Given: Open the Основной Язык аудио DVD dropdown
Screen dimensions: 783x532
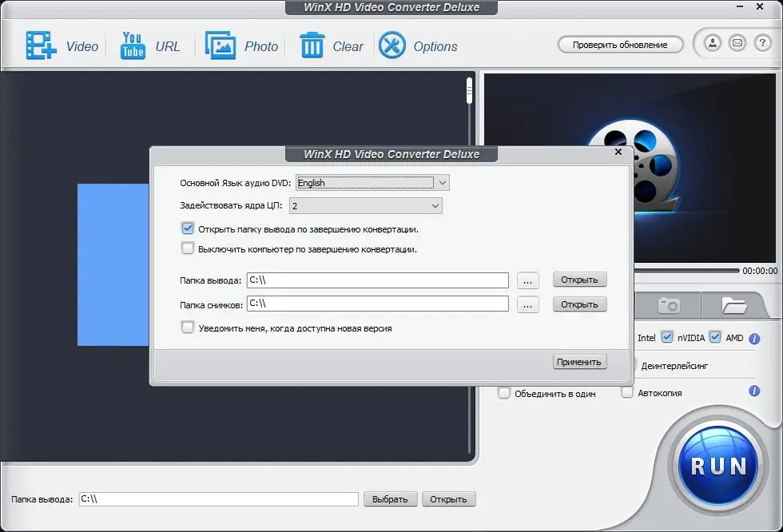Looking at the screenshot, I should point(442,182).
